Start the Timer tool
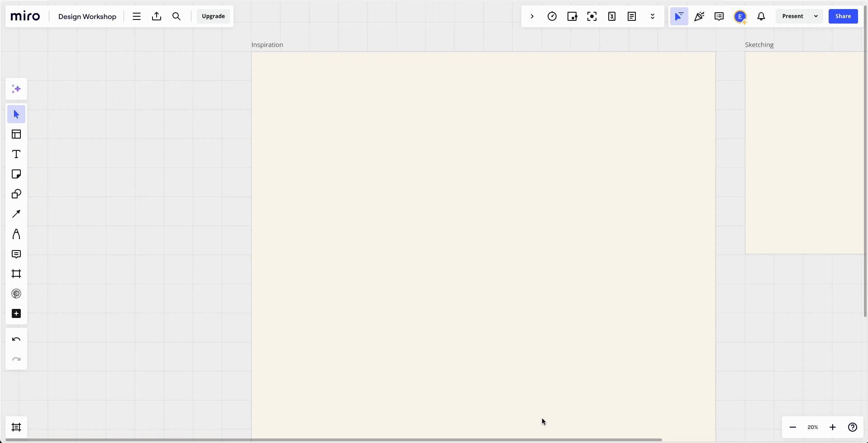Screen dimensions: 868x443 [552, 16]
